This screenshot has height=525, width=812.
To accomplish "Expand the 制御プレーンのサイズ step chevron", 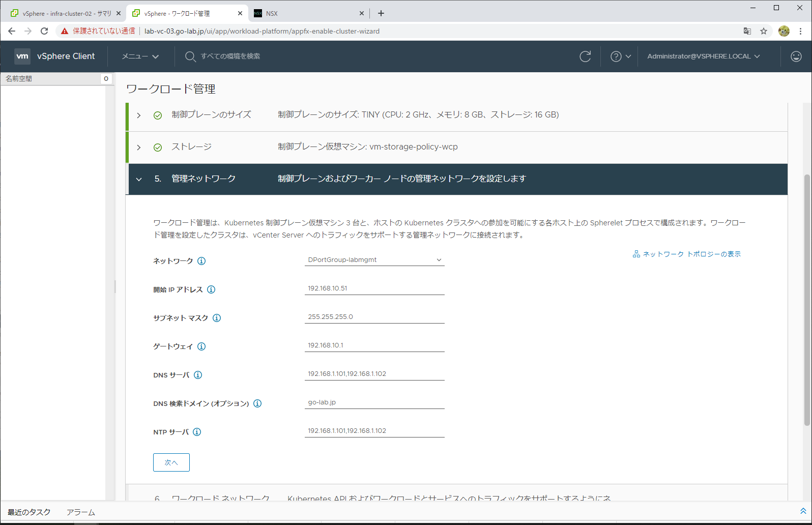I will coord(139,115).
